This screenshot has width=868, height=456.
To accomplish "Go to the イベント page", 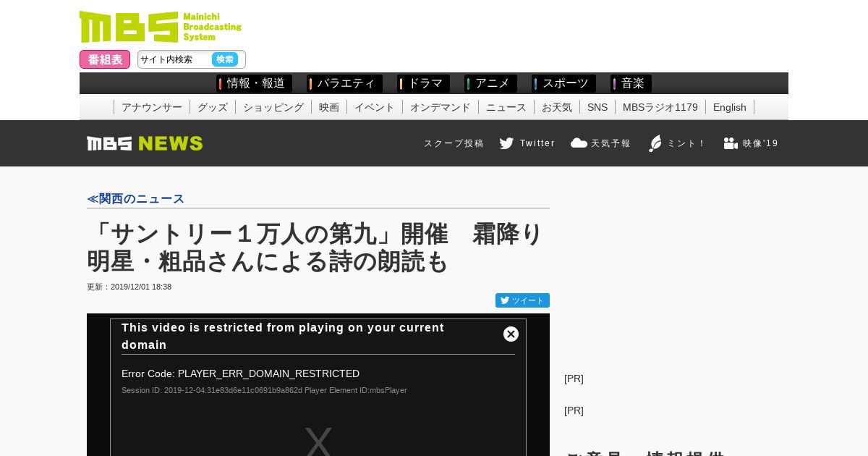I will (375, 107).
